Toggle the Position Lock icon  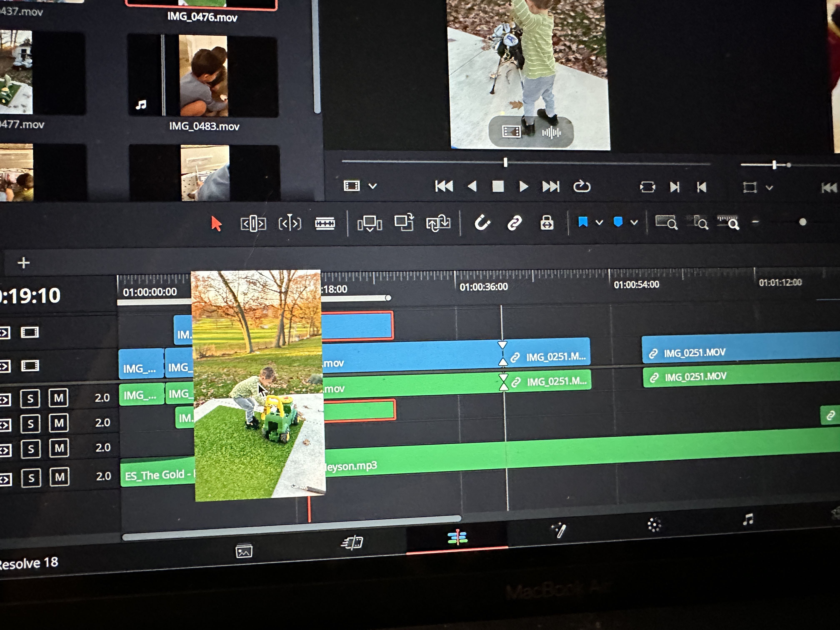(547, 223)
